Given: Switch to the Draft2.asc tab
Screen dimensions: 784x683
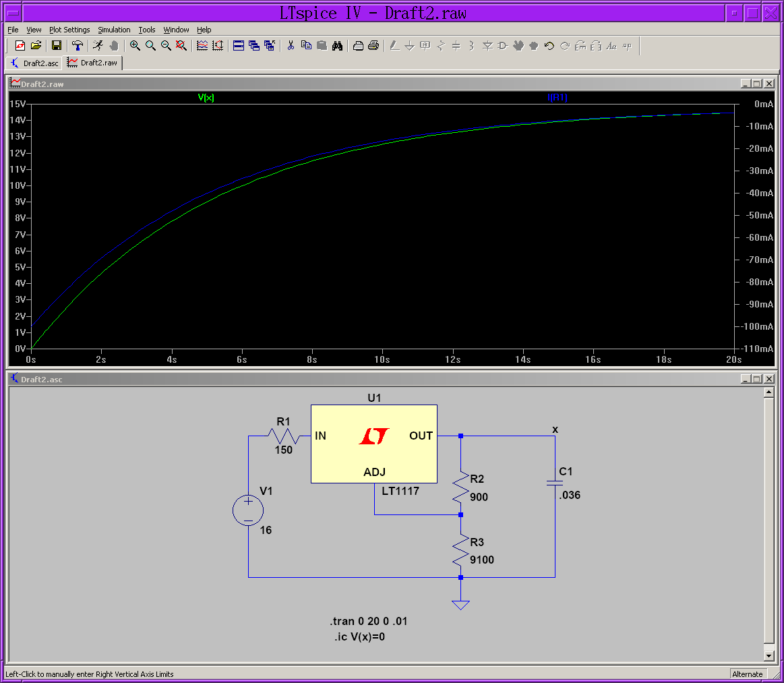Looking at the screenshot, I should [x=34, y=63].
